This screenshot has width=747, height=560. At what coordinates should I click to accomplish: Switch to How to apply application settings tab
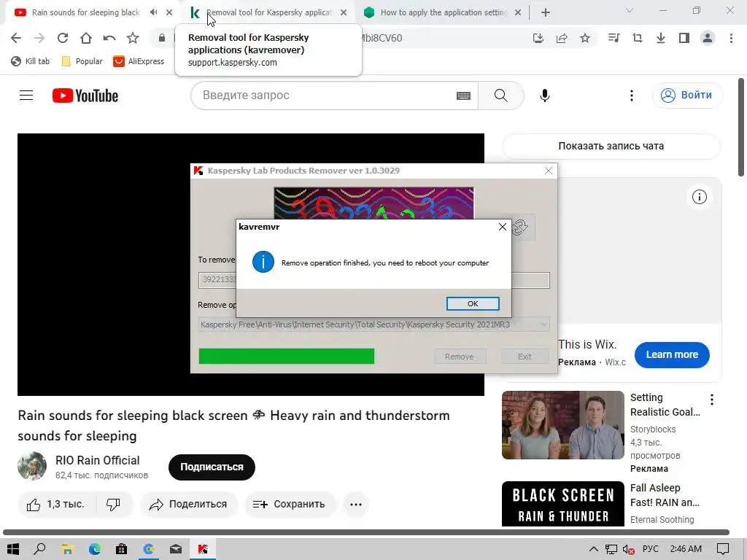(444, 12)
